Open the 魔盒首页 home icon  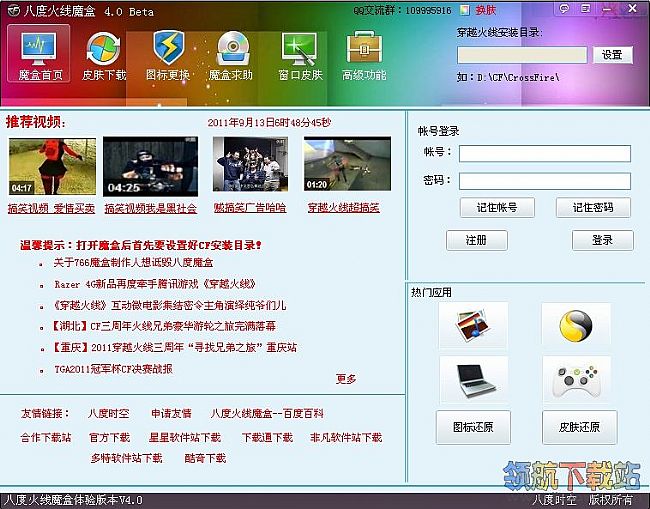click(x=39, y=53)
